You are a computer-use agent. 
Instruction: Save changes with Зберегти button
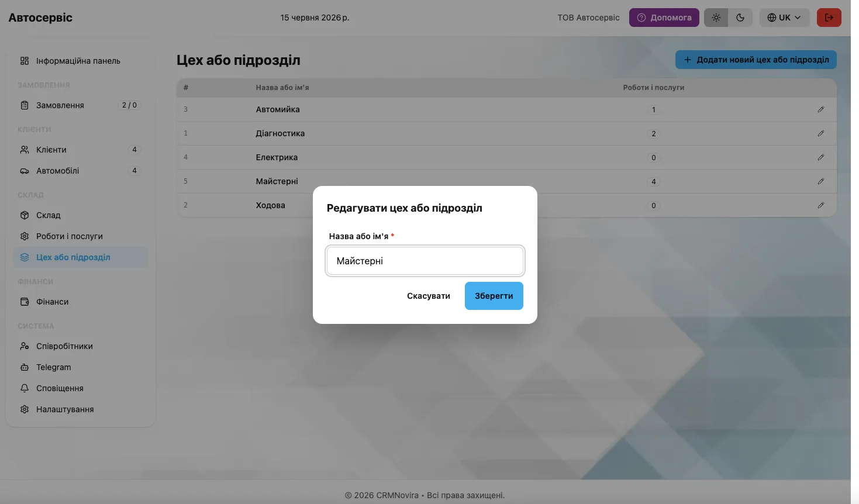[x=494, y=296]
